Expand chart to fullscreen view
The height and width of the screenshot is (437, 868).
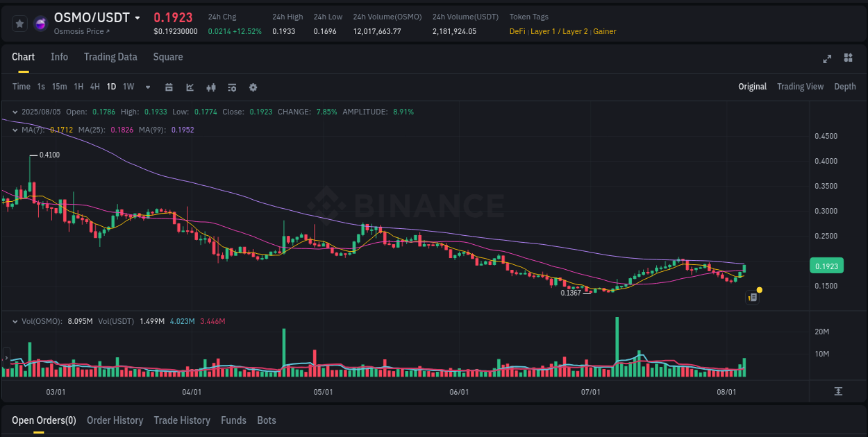(826, 59)
